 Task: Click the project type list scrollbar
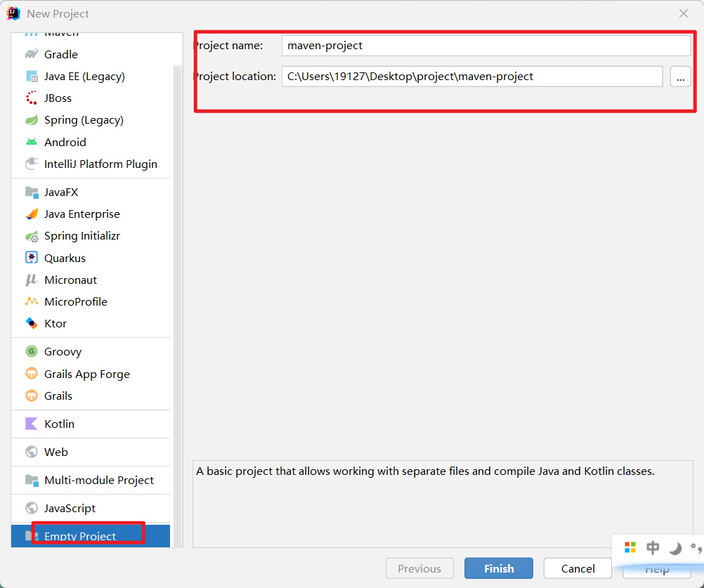(178, 305)
